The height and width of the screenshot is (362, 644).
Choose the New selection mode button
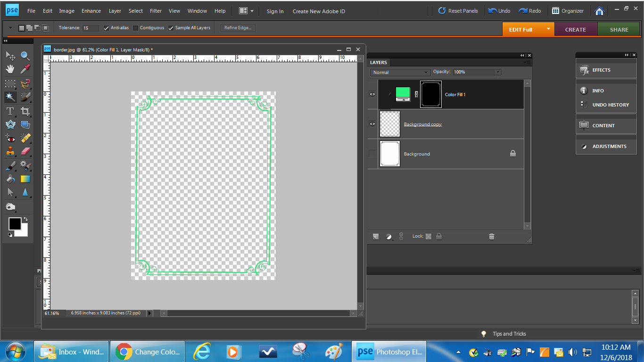click(x=21, y=28)
